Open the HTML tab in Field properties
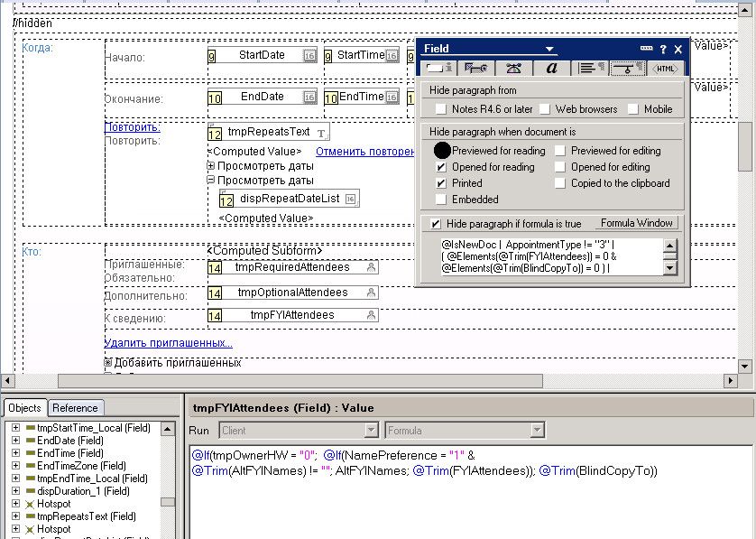756x539 pixels. 665,68
